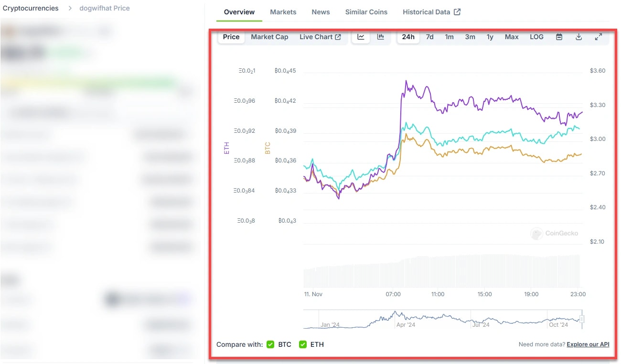Click the Explore our API link
Screen dimensions: 621x364
click(588, 344)
